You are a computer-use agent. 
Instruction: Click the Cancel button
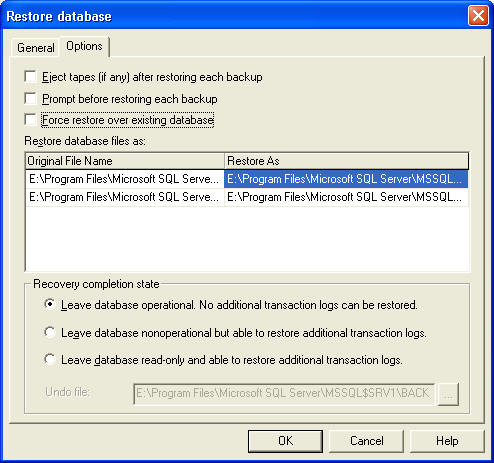click(x=366, y=441)
